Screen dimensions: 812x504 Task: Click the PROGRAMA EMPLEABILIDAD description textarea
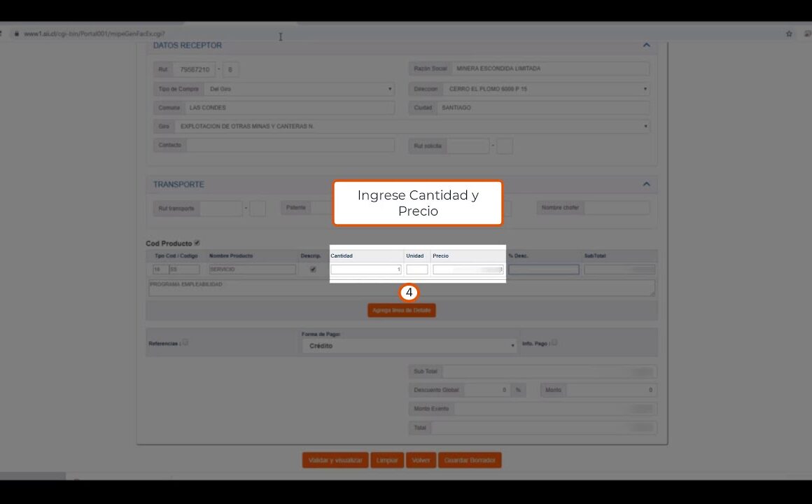[x=401, y=288]
